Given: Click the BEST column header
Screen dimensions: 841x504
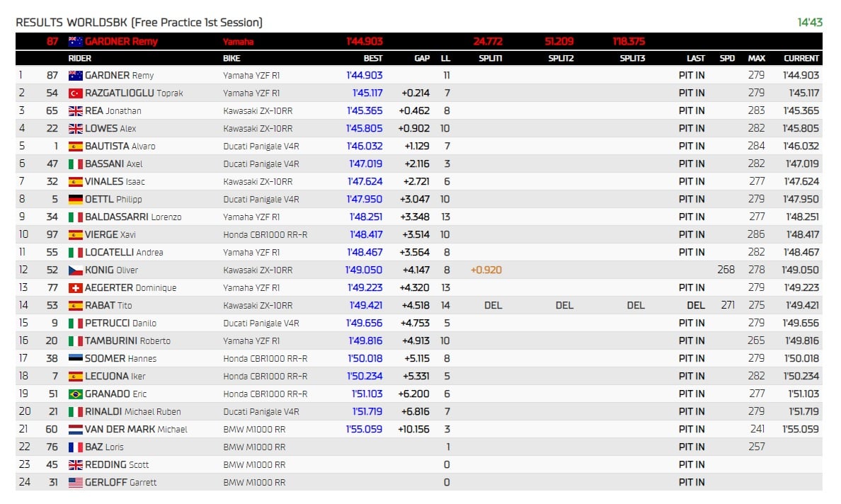Looking at the screenshot, I should coord(373,58).
